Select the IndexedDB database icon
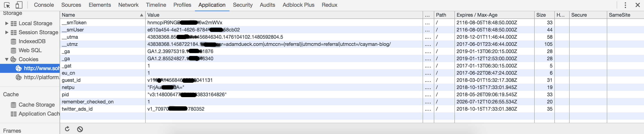644x134 pixels. point(13,41)
